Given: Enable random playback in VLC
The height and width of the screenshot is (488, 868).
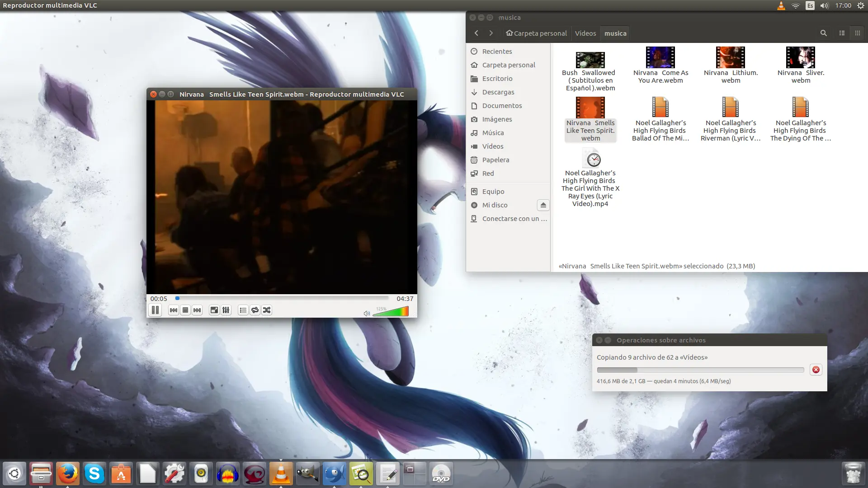Looking at the screenshot, I should 267,310.
